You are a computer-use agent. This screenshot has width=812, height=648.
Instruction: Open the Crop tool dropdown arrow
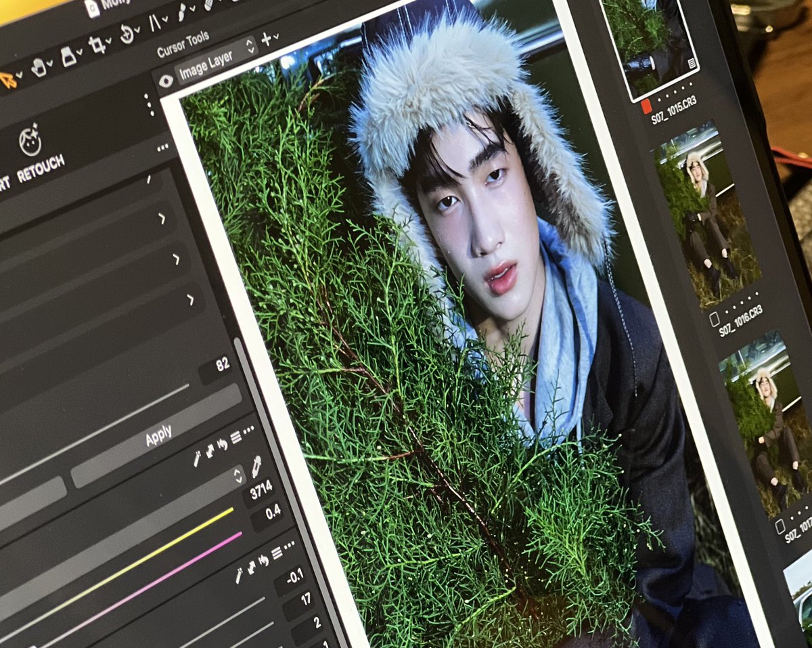[x=109, y=42]
